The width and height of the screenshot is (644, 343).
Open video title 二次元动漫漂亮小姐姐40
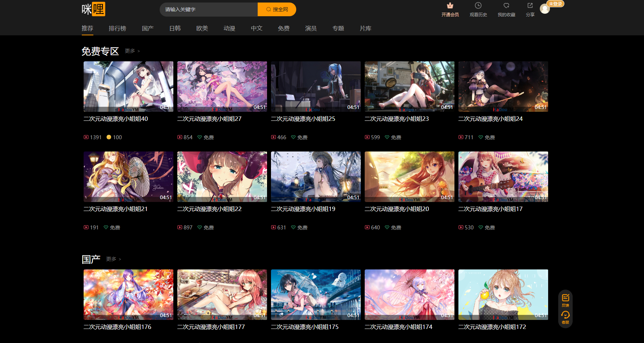tap(116, 119)
